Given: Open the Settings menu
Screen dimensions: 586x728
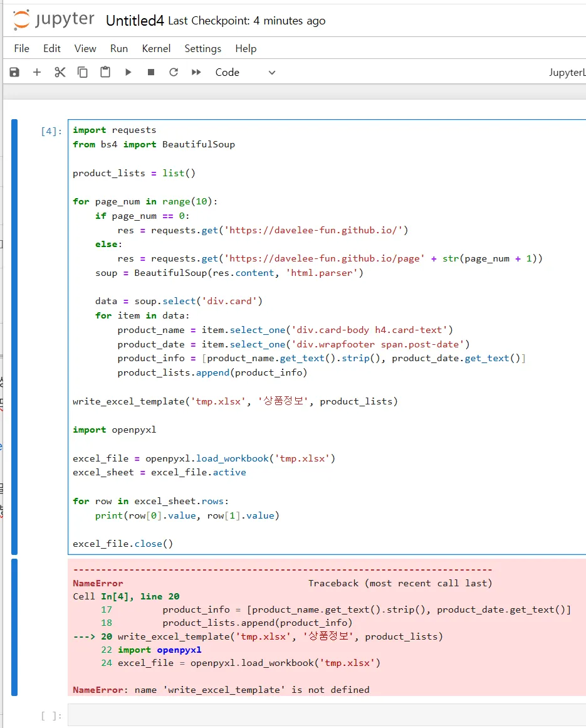Looking at the screenshot, I should (x=203, y=48).
